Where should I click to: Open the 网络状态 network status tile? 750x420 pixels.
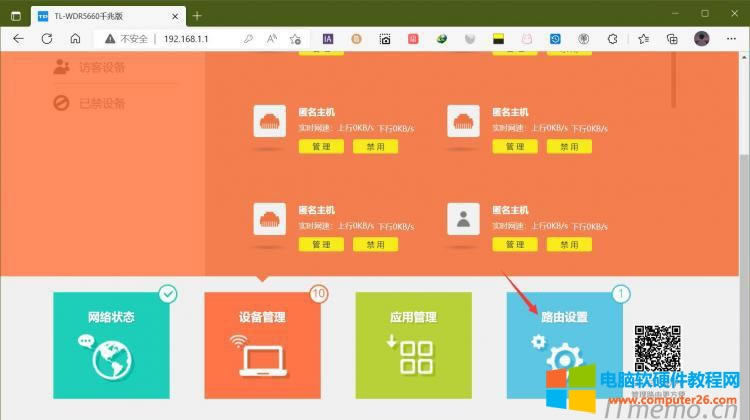coord(110,347)
